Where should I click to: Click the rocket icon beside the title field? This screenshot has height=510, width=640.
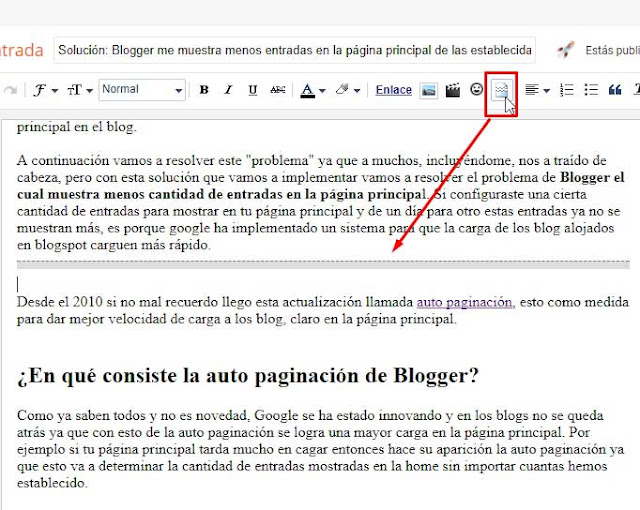pos(566,50)
